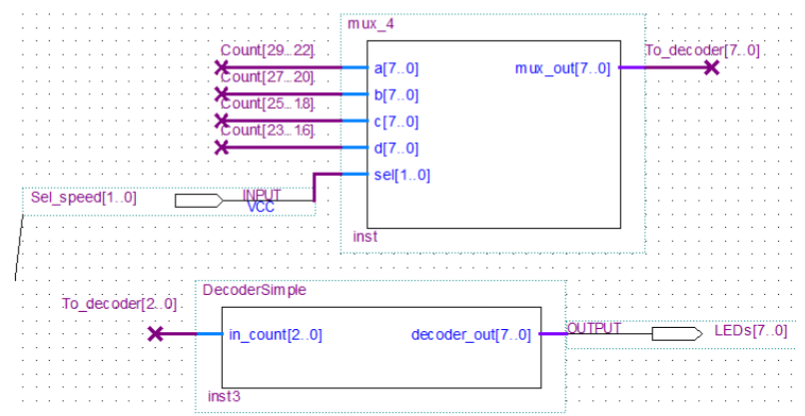Click the OUTPUT label on LEDs pin

coord(594,328)
